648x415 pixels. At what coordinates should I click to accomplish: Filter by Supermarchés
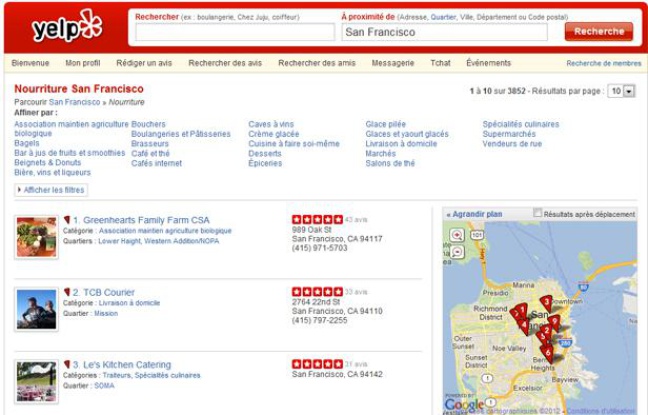click(x=509, y=134)
